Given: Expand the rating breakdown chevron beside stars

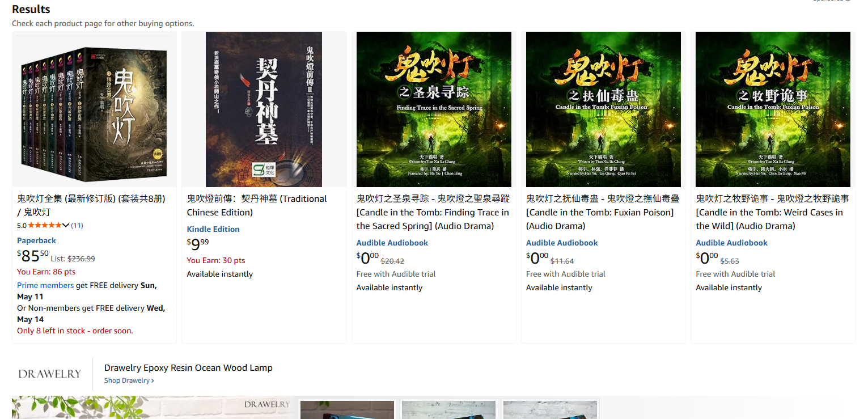Looking at the screenshot, I should 66,225.
